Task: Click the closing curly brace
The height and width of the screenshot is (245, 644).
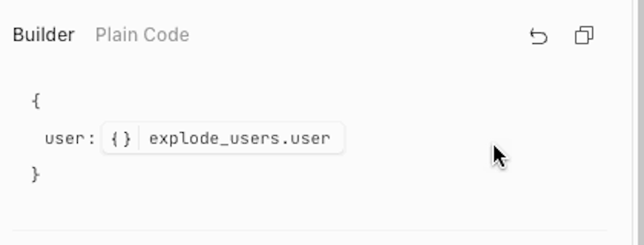Action: 36,175
